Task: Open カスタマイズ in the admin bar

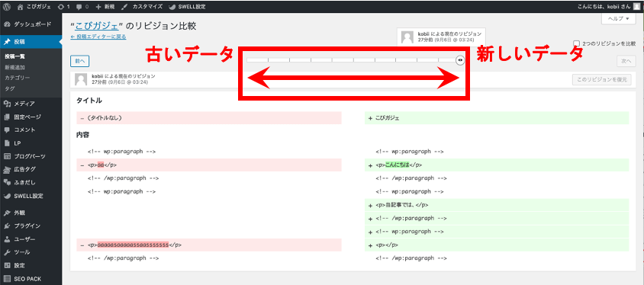Action: point(142,7)
